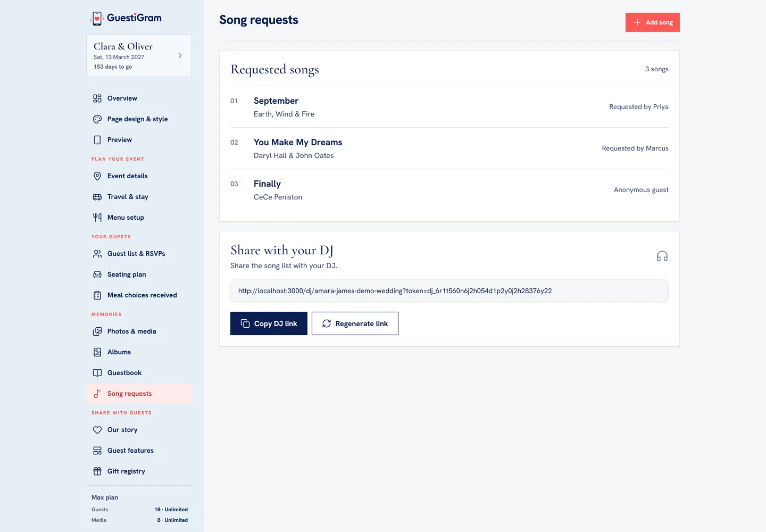Open the Overview menu item
Screen dimensions: 766x532
click(x=139, y=98)
